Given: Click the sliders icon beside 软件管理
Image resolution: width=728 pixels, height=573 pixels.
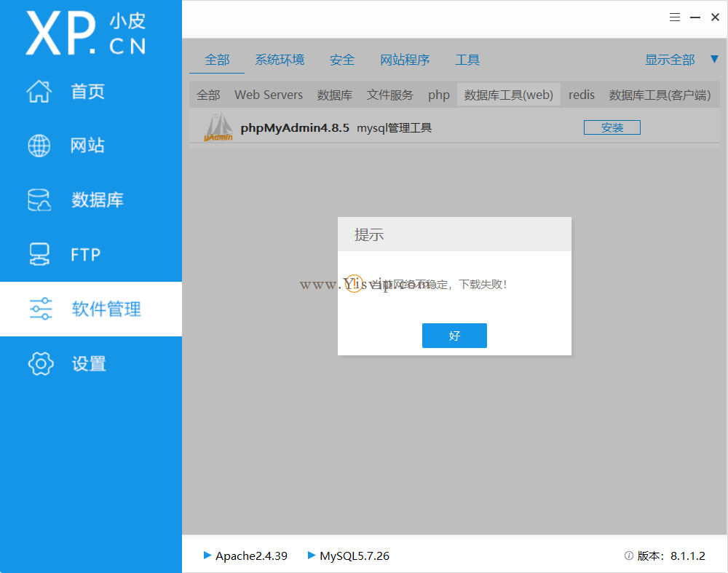Looking at the screenshot, I should point(41,309).
